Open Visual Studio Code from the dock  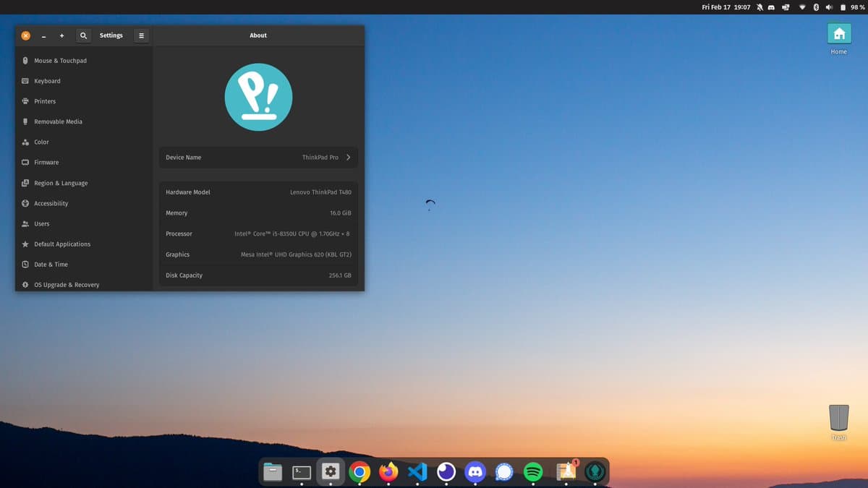(x=417, y=471)
